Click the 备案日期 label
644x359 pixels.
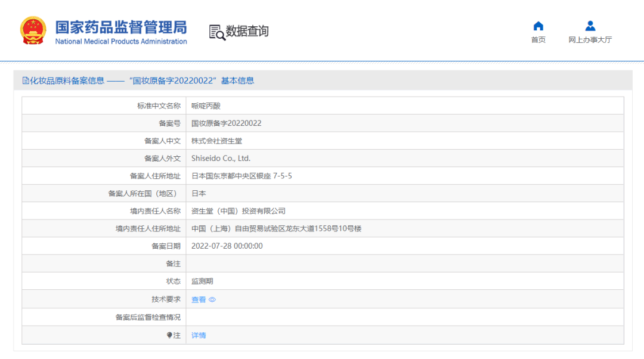(x=166, y=246)
